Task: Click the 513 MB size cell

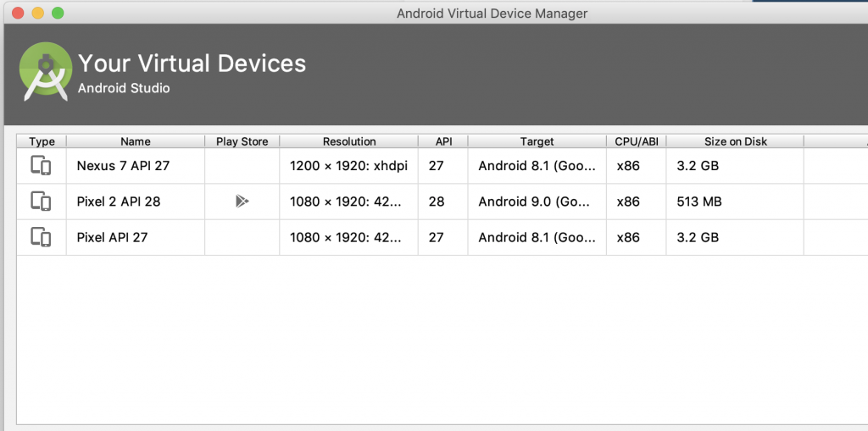Action: (698, 202)
